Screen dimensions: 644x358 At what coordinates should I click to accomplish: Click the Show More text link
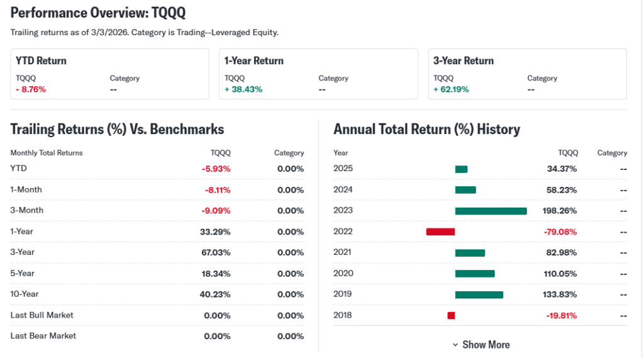pos(486,345)
